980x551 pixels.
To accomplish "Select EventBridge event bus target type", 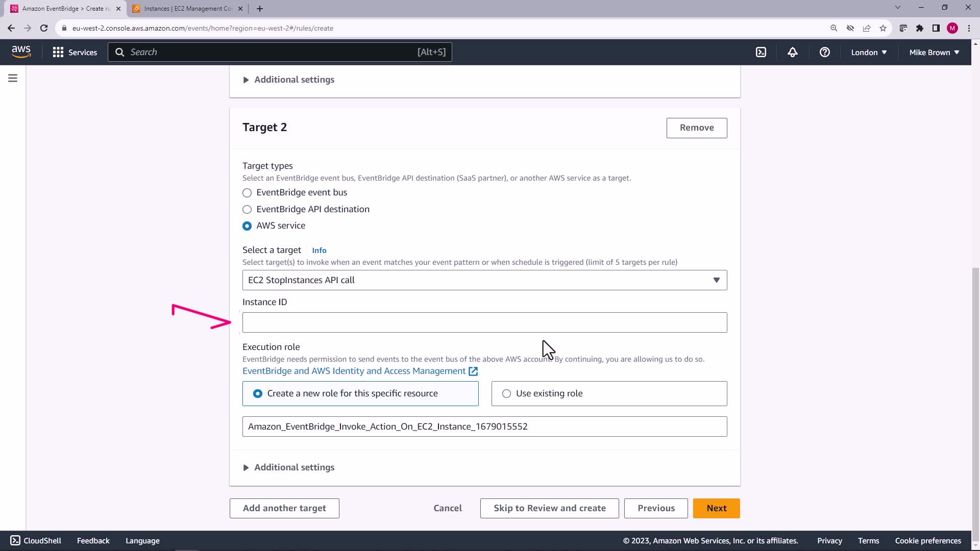I will coord(247,193).
